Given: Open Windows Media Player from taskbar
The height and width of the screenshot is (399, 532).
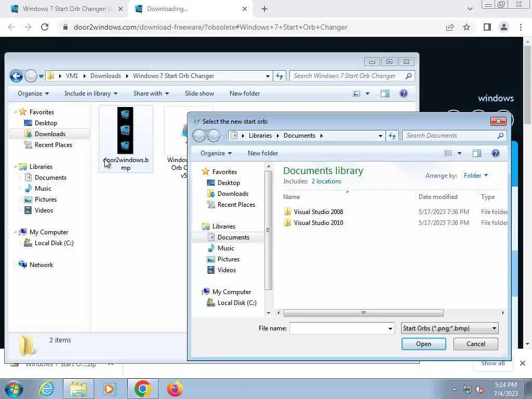Looking at the screenshot, I should (x=110, y=389).
